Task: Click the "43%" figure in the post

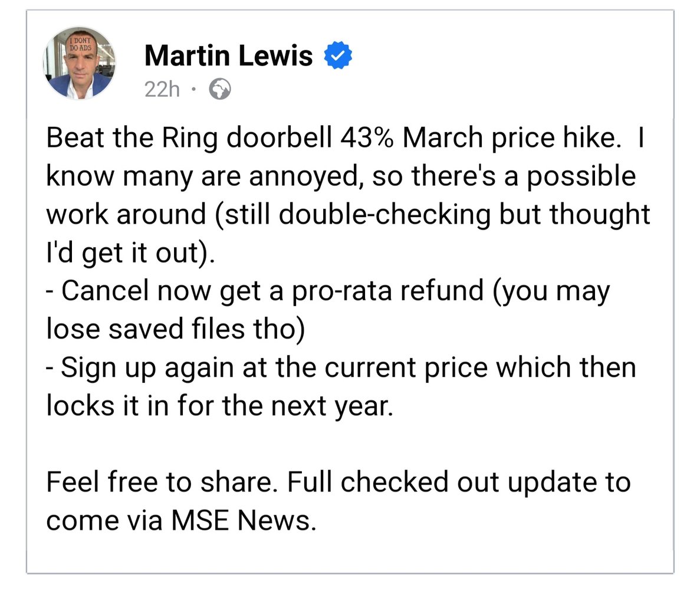Action: (x=367, y=137)
